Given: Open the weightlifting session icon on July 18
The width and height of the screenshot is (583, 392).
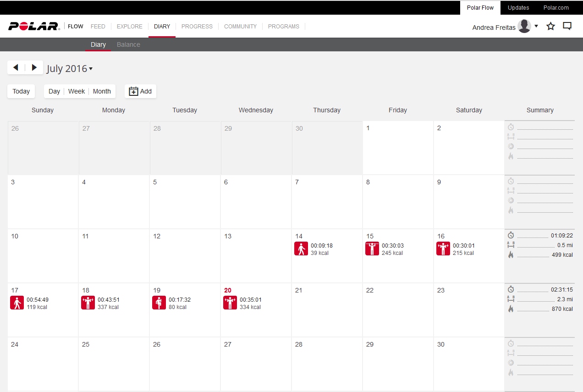Looking at the screenshot, I should (x=88, y=303).
